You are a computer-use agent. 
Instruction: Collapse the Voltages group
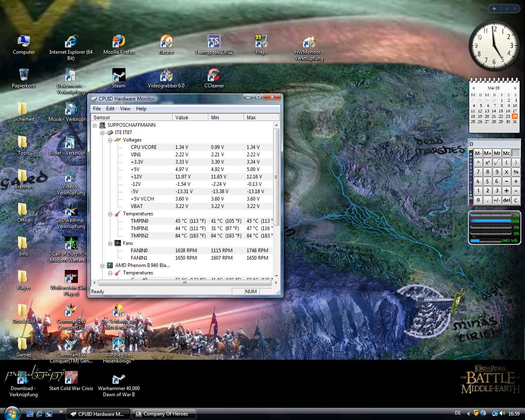pos(110,140)
